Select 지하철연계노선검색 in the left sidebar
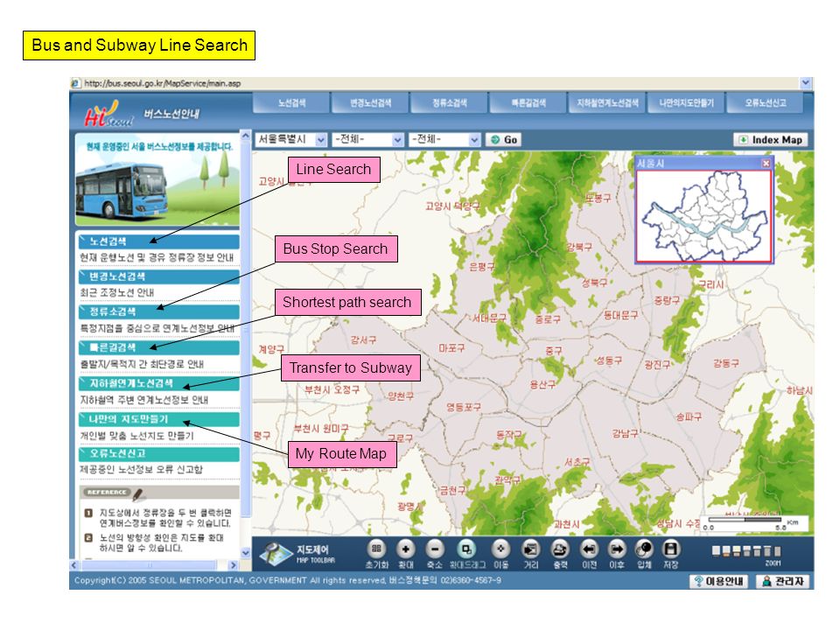The image size is (840, 630). click(x=158, y=383)
